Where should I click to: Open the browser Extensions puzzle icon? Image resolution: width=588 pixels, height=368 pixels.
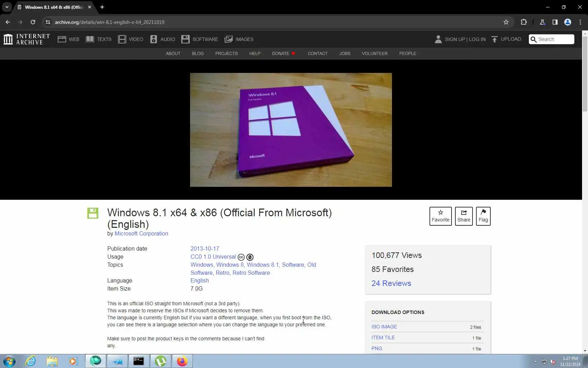pos(524,22)
